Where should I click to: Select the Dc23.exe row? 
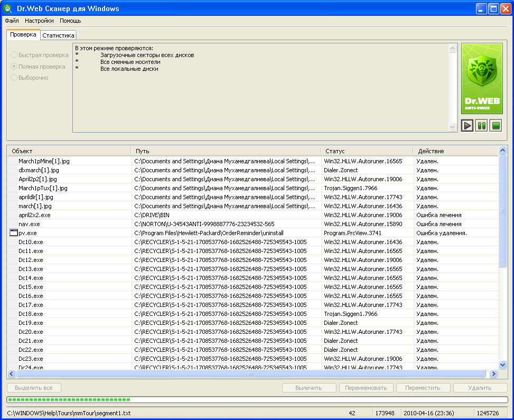(253, 359)
